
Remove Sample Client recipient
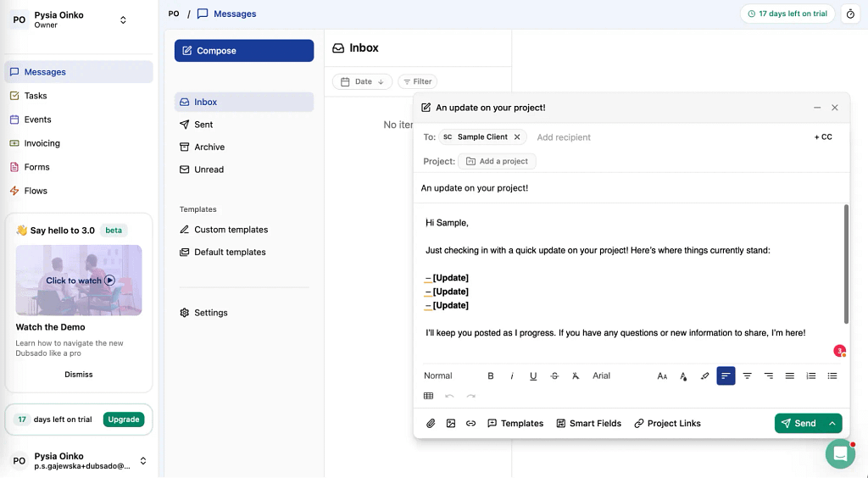pos(517,136)
